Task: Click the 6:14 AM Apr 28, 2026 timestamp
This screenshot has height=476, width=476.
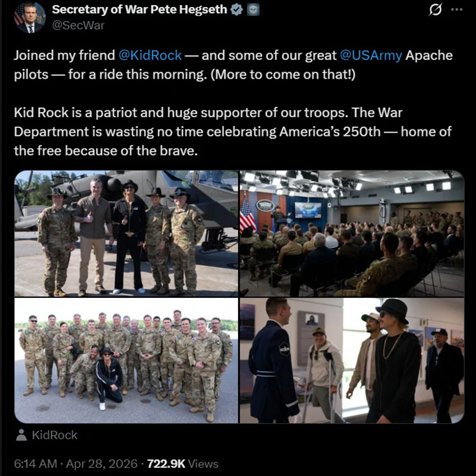Action: tap(76, 463)
